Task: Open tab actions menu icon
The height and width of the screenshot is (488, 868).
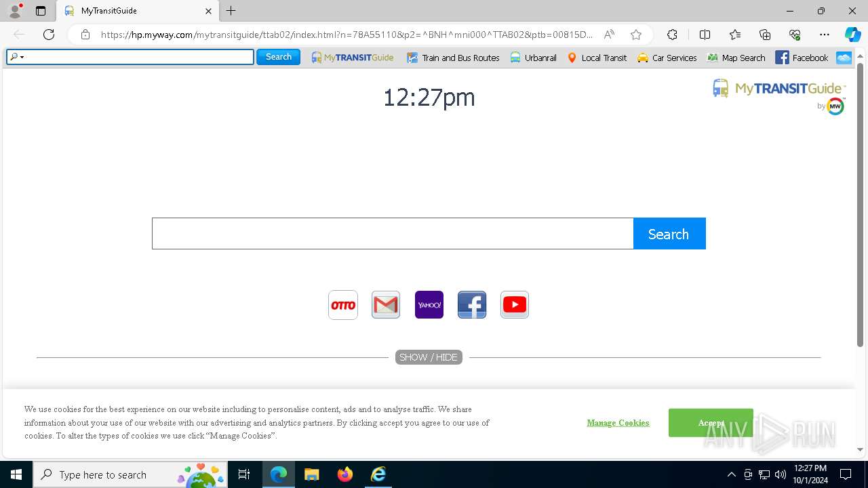Action: 41,11
